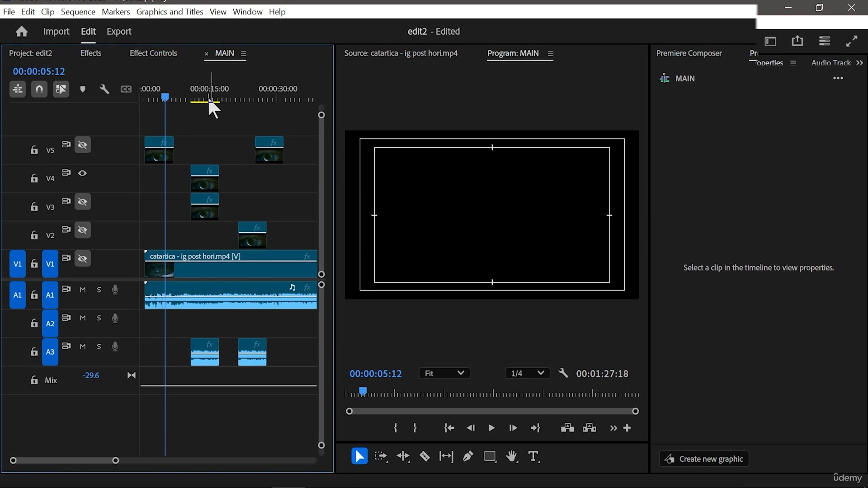
Task: Open the Fit zoom level dropdown
Action: click(444, 373)
